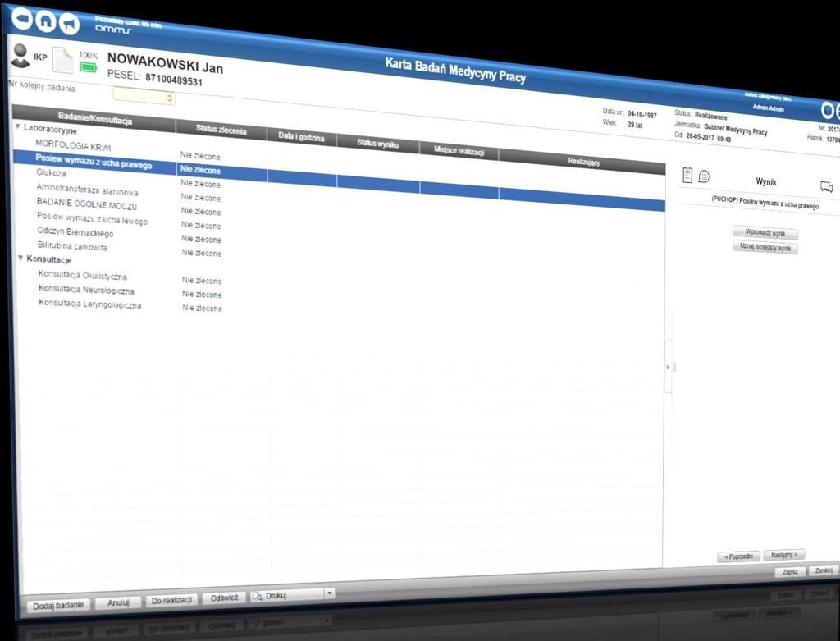Image resolution: width=840 pixels, height=641 pixels.
Task: Click the IKP label
Action: click(40, 57)
